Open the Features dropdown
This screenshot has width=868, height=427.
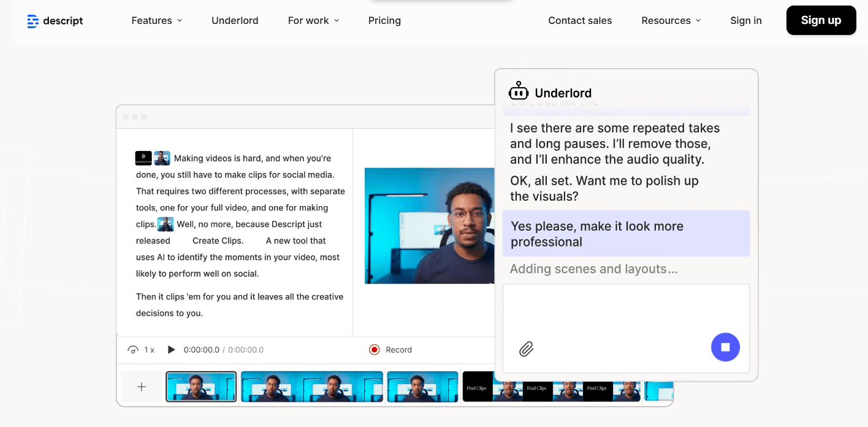(x=156, y=20)
